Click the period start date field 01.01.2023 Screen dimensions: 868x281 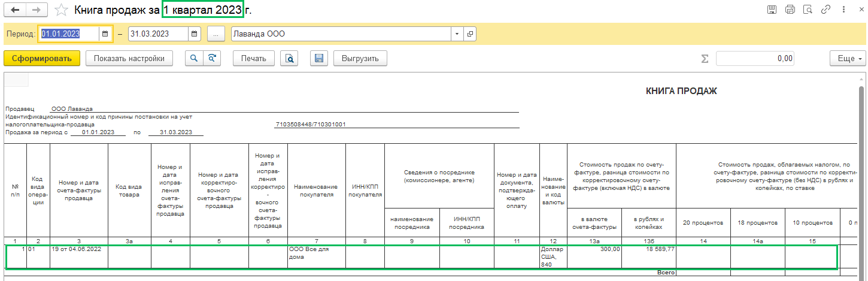[68, 34]
